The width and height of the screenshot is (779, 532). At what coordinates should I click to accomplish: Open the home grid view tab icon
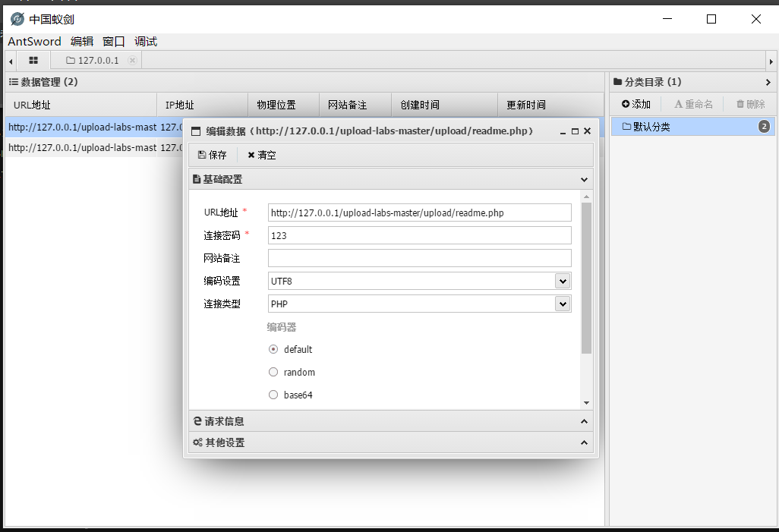click(x=33, y=60)
